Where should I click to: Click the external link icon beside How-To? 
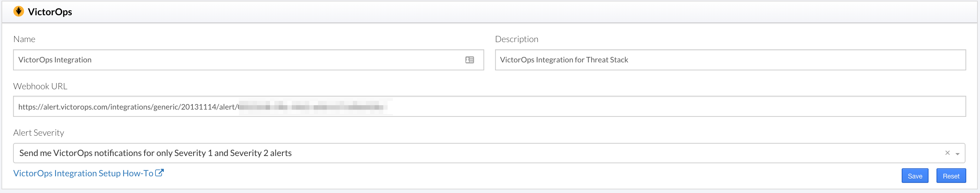pyautogui.click(x=159, y=173)
